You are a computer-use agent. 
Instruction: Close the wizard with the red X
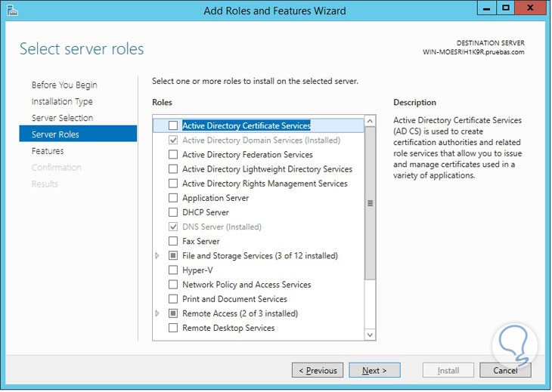(x=532, y=8)
